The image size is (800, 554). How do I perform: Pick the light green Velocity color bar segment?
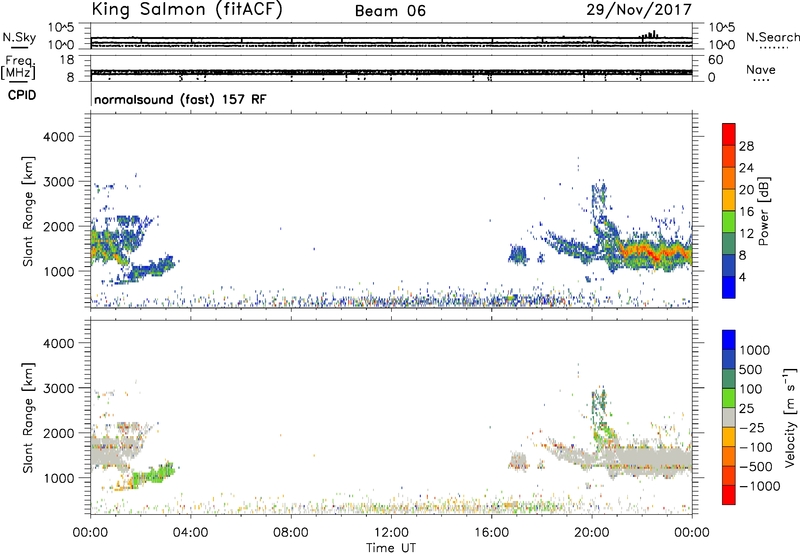[729, 398]
